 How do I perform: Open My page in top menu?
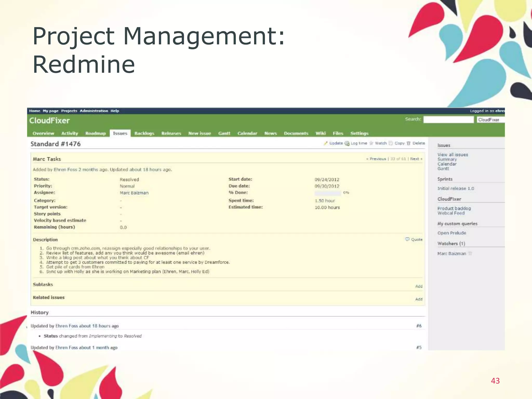[x=51, y=111]
